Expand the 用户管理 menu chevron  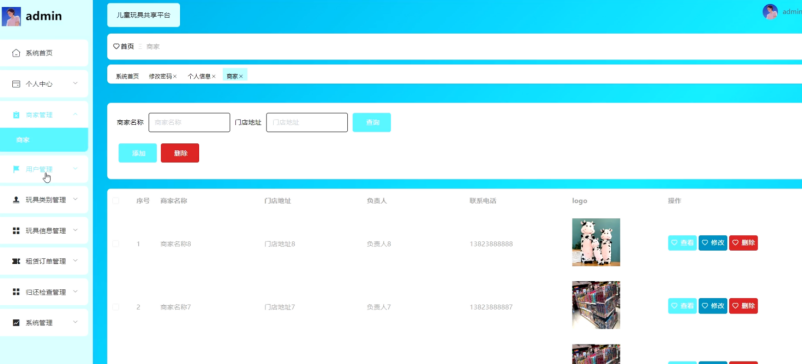click(x=75, y=169)
